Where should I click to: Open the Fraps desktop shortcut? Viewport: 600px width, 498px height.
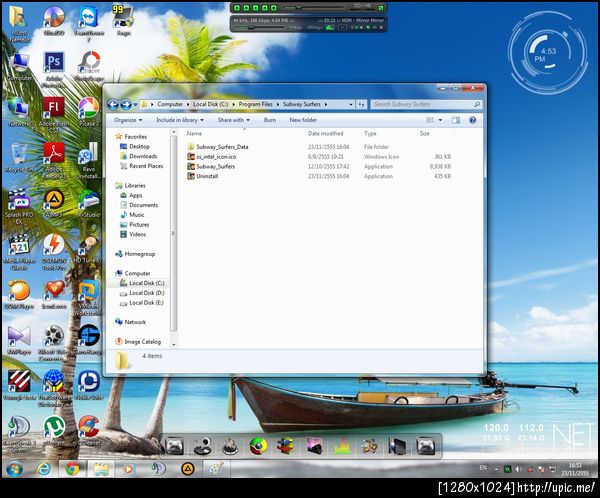[123, 20]
